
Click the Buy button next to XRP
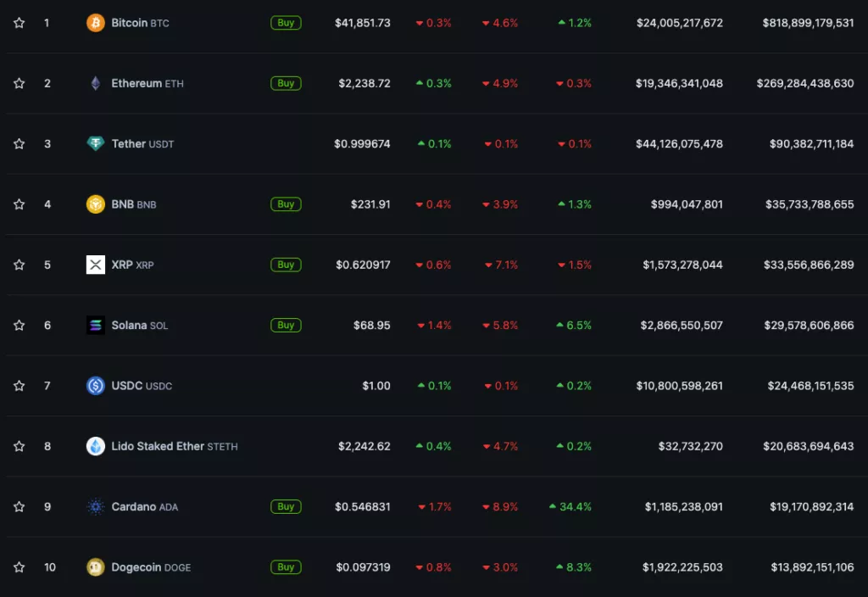coord(286,265)
